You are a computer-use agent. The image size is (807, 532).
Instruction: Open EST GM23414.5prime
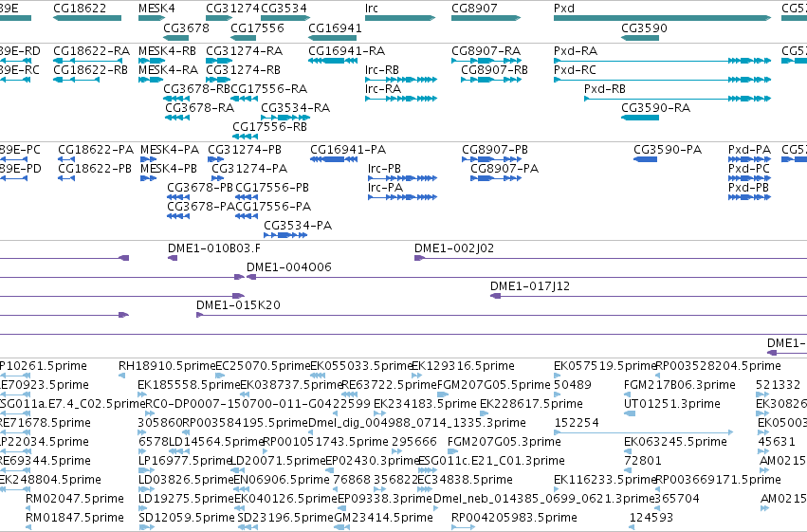click(342, 527)
